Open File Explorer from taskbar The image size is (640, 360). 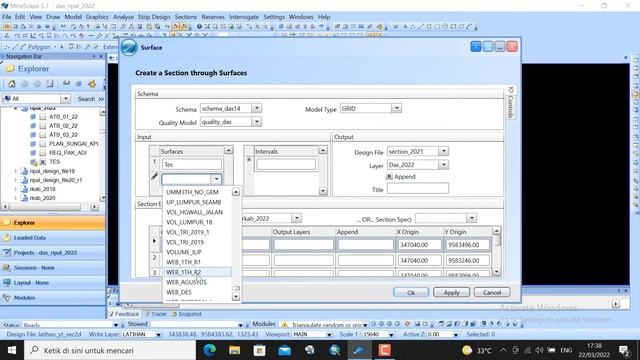[x=234, y=350]
